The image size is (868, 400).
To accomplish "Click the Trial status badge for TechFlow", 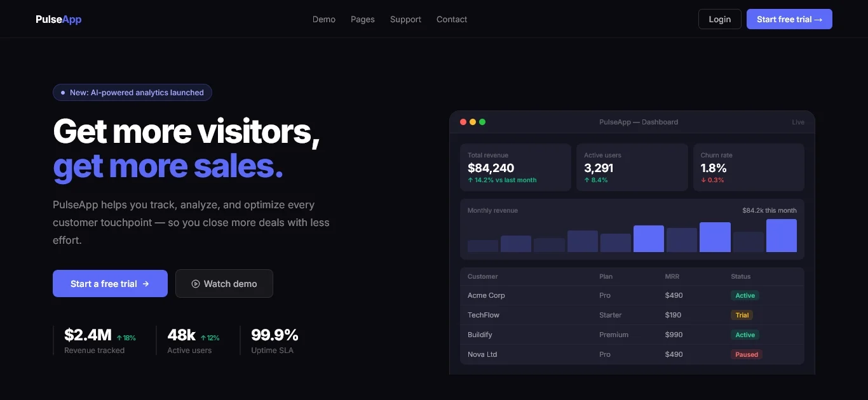I will tap(742, 315).
